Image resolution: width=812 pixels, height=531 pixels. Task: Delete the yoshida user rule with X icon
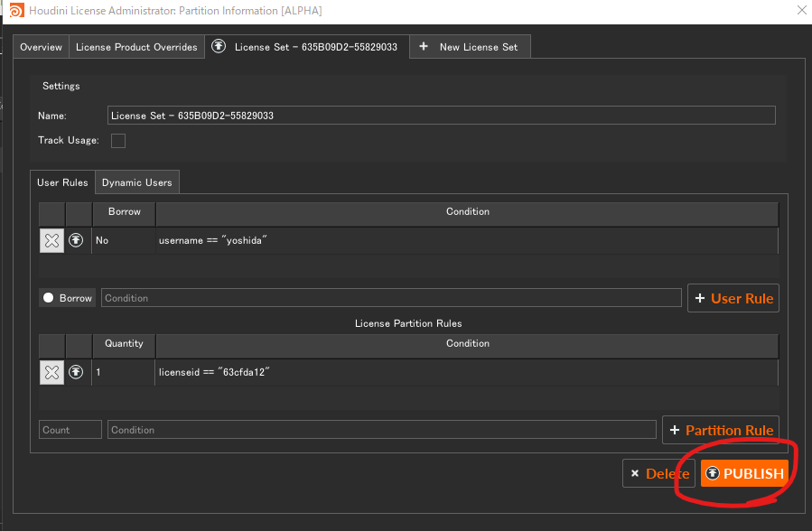(x=51, y=240)
